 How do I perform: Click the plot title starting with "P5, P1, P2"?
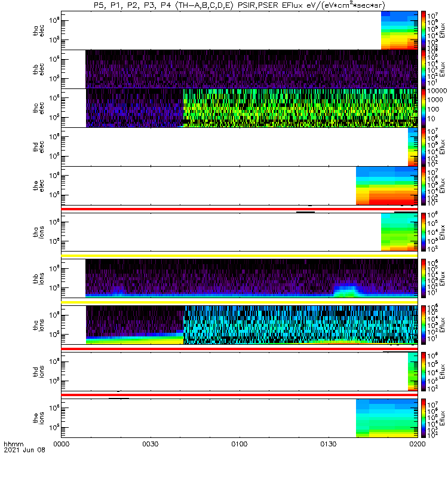240,5
